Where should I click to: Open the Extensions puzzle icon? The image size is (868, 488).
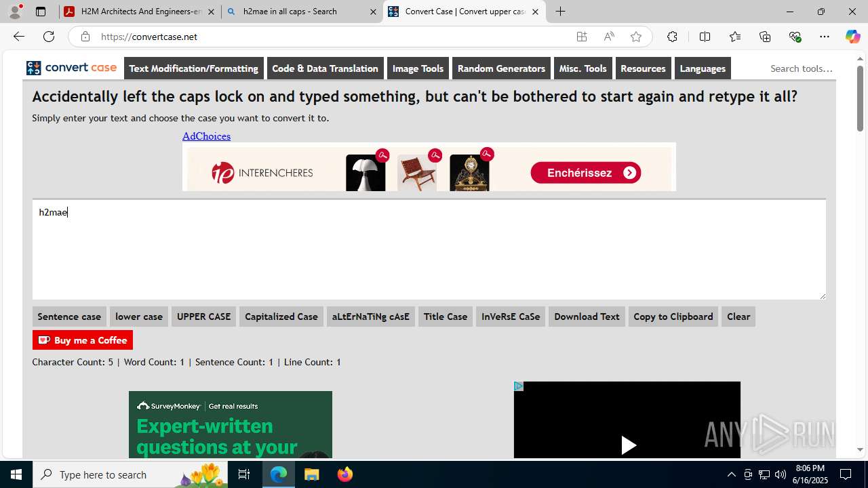tap(672, 37)
